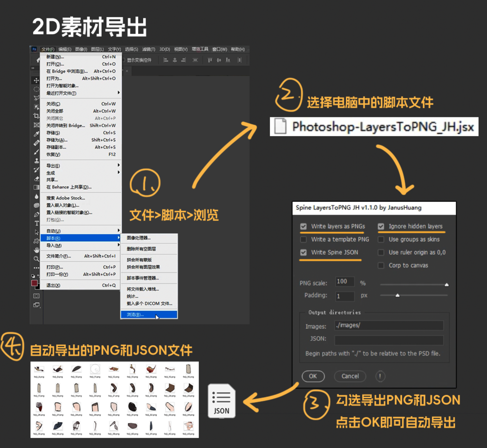Screen dimensions: 487x448
Task: Select the Eyedropper tool
Action: point(36,134)
